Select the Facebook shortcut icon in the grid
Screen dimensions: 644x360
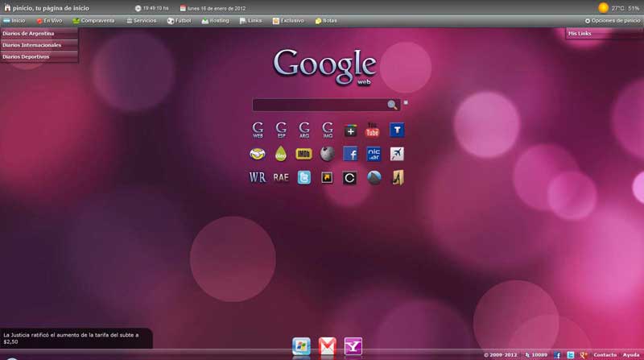[350, 154]
